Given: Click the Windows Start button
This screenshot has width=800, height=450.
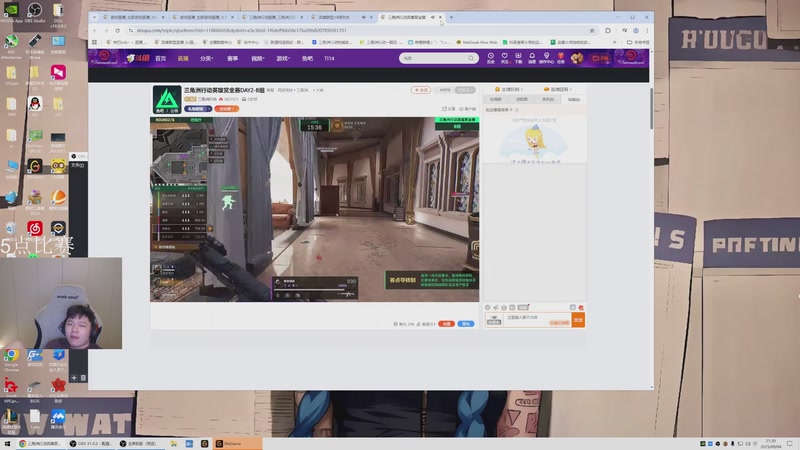Looking at the screenshot, I should tap(7, 444).
